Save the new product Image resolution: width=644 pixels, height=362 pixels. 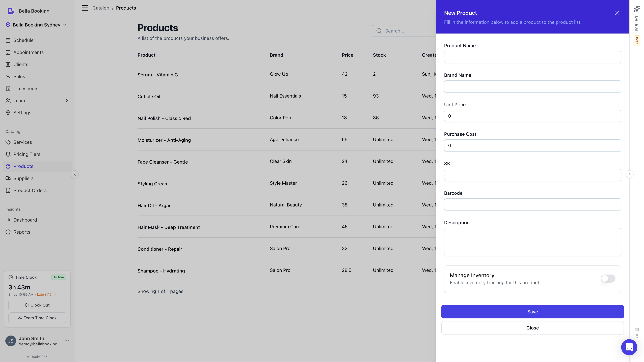(532, 312)
